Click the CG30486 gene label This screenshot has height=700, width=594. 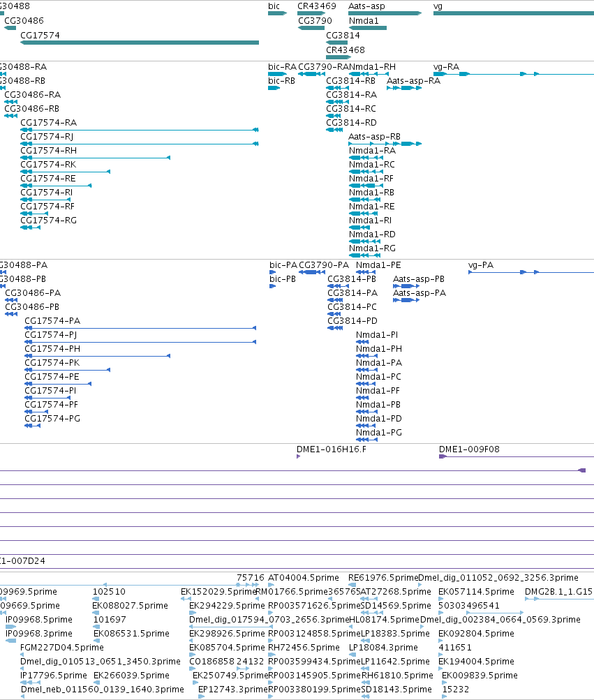coord(24,20)
